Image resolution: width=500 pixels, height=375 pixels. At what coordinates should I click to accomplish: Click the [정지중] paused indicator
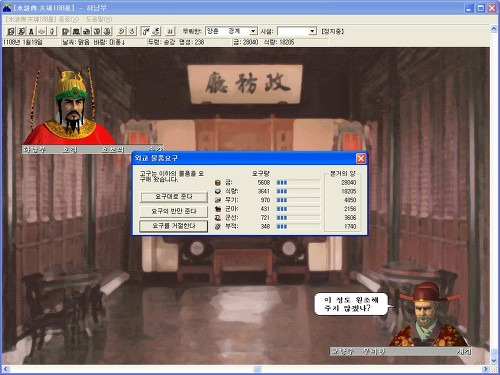pyautogui.click(x=332, y=31)
